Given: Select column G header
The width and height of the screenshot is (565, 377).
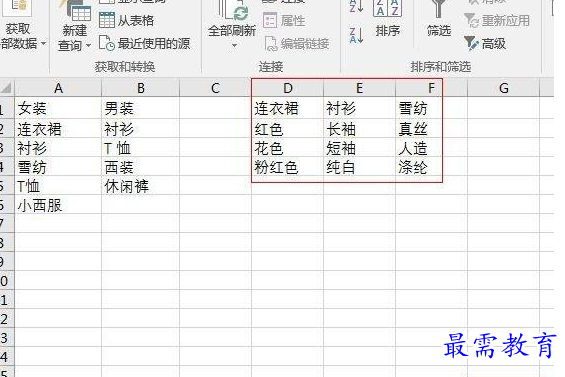Looking at the screenshot, I should [503, 88].
